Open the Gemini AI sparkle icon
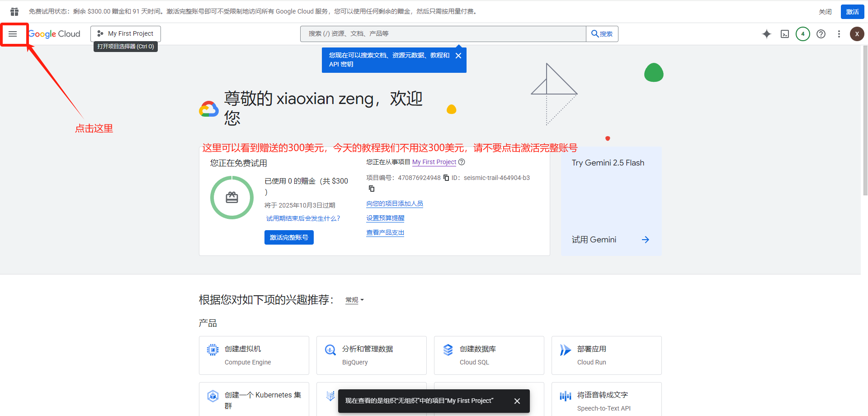 pos(767,34)
